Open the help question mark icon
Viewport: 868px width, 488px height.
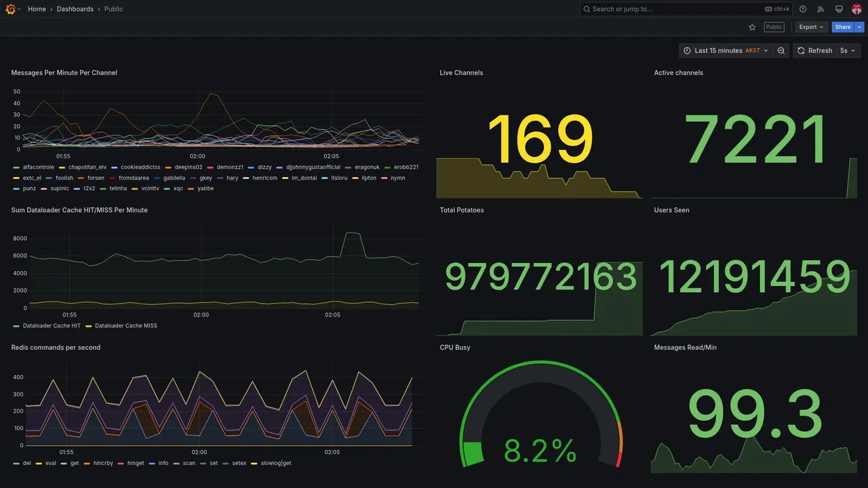[803, 9]
